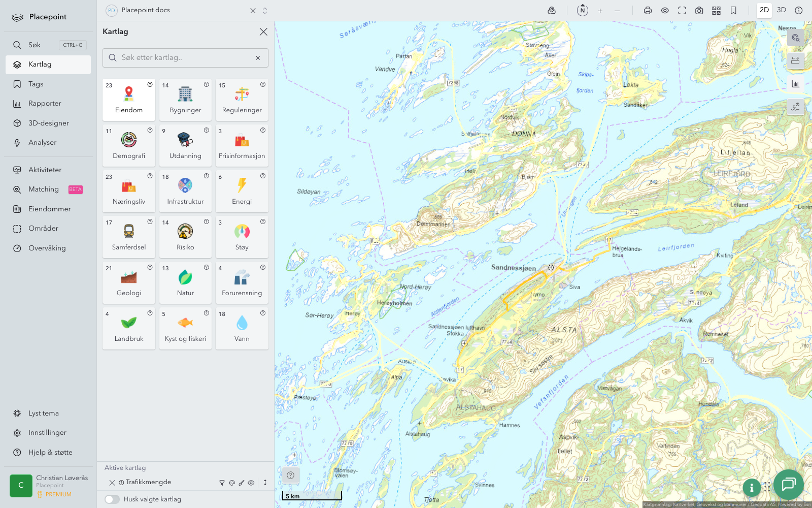Activate the map select cursor tool

tap(795, 38)
